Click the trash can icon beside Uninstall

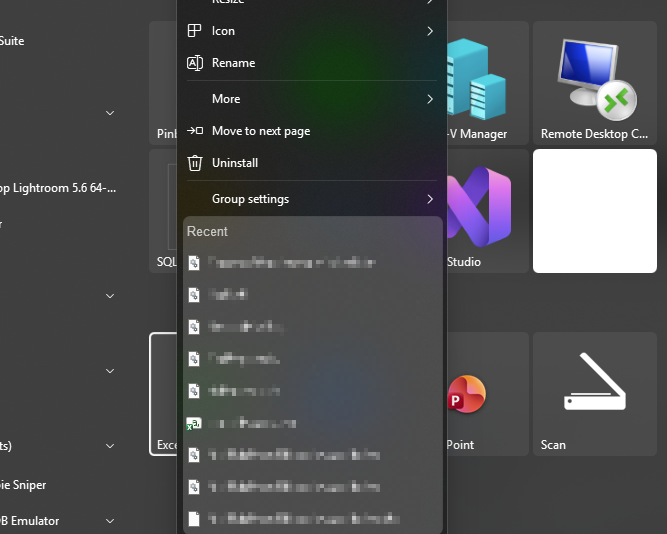point(195,163)
